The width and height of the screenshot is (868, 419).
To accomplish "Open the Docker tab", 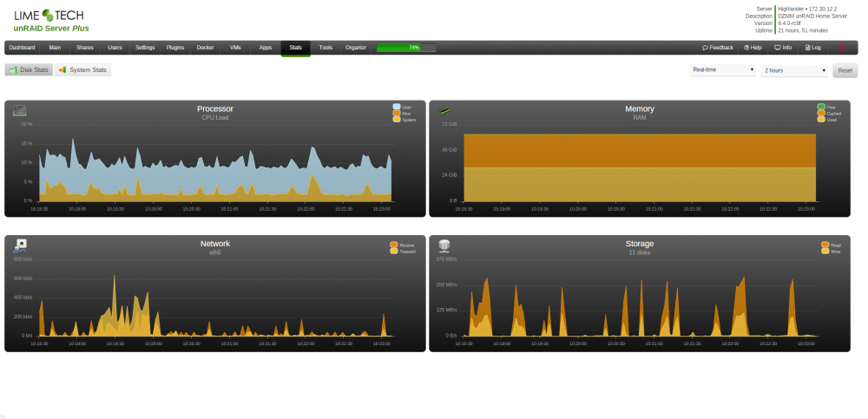I will [206, 48].
